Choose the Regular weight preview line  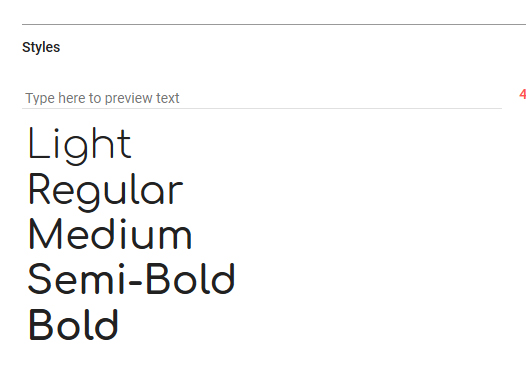106,192
